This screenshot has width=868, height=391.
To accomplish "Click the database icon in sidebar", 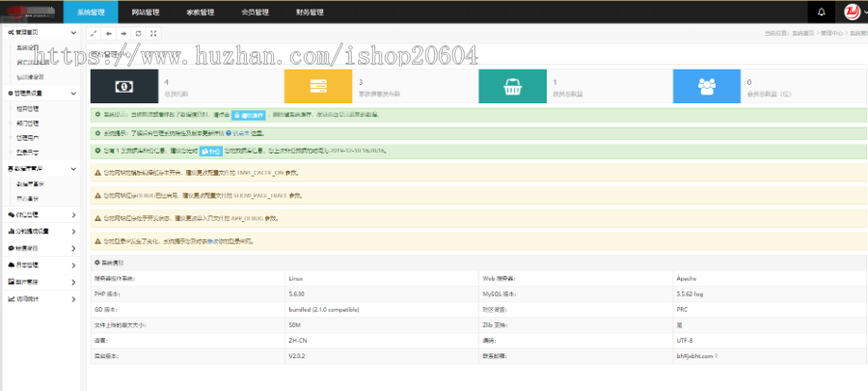I will click(x=11, y=168).
